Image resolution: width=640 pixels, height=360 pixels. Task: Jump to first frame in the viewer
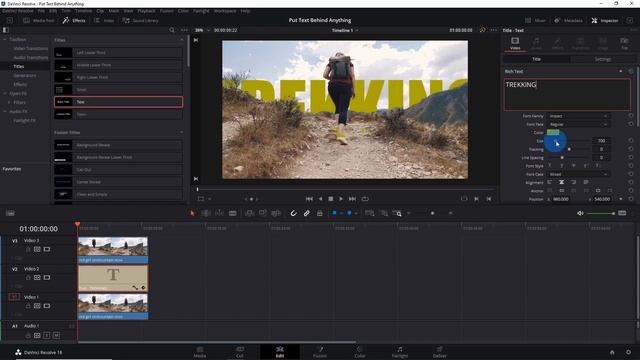coord(309,199)
